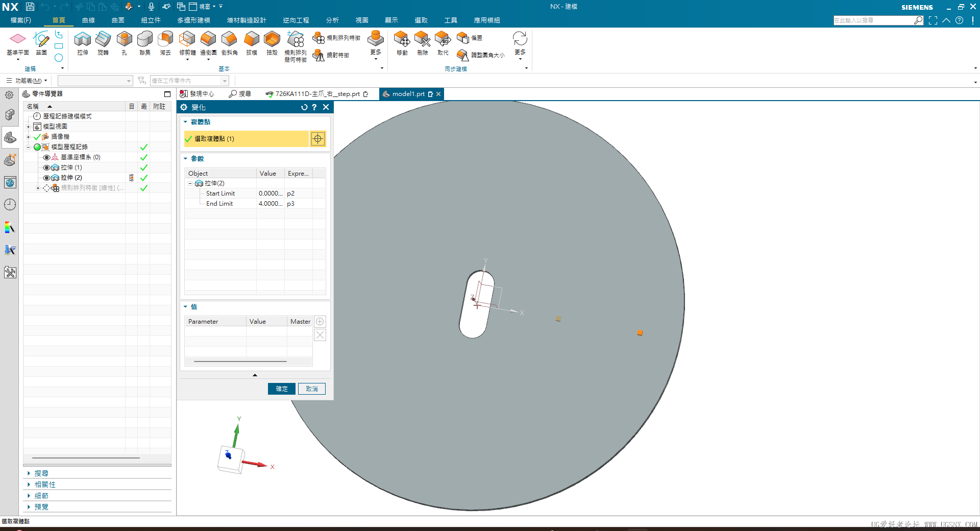Click the 選取複體點 (1) selection field
This screenshot has width=980, height=531.
pyautogui.click(x=247, y=139)
